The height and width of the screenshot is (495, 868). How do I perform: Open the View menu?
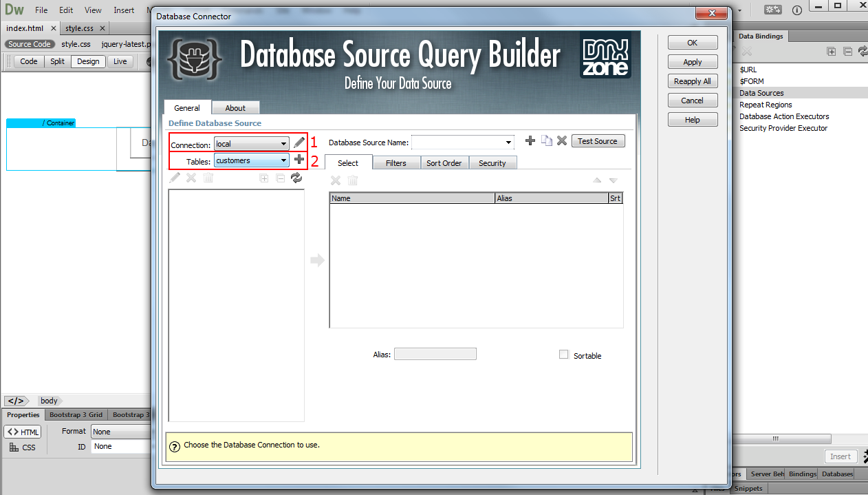[93, 10]
